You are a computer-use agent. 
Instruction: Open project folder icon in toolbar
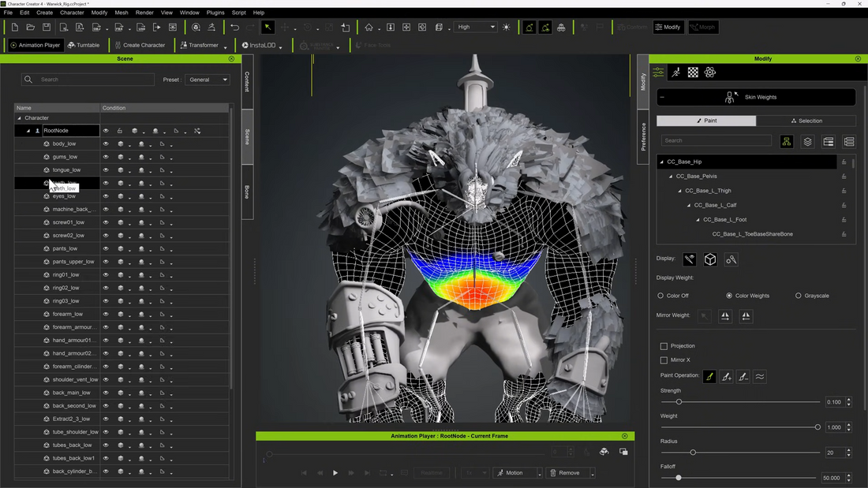[x=31, y=27]
